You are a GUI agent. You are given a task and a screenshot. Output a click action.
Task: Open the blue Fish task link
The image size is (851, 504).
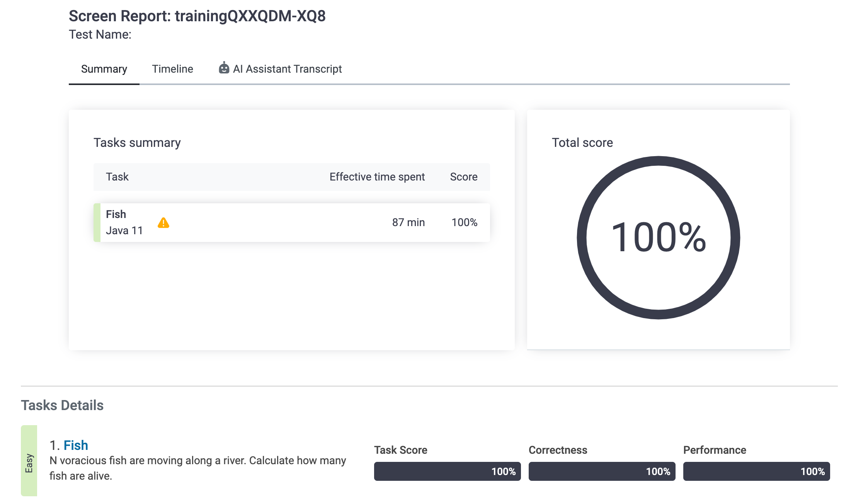tap(76, 445)
